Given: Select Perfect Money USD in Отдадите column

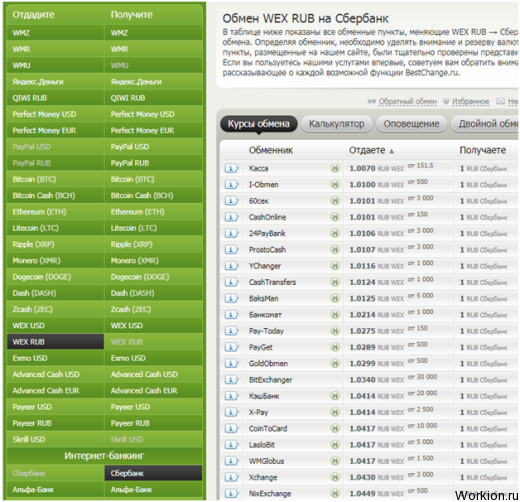Looking at the screenshot, I should (x=55, y=114).
